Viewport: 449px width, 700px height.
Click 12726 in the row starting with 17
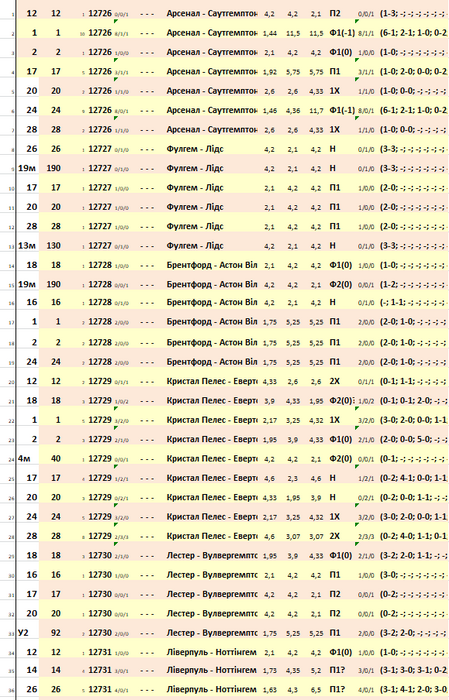pos(100,71)
